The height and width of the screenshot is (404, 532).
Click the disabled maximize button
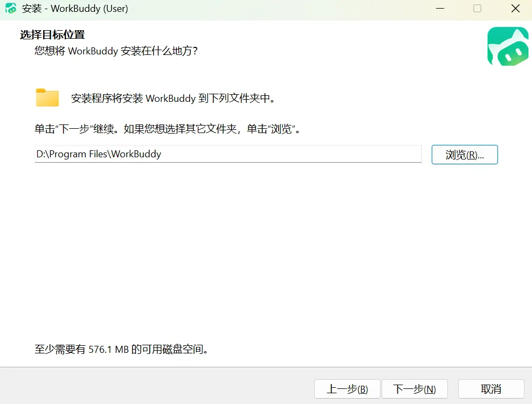[x=478, y=9]
